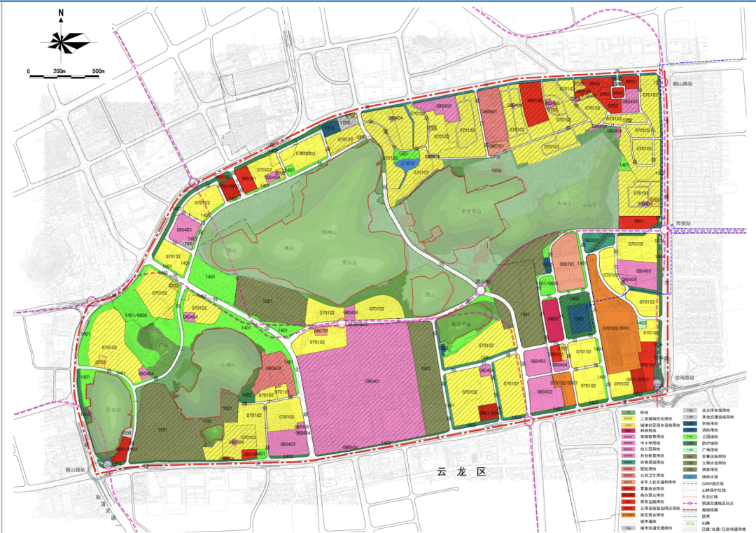Click the 0702 community service legend swatch
This screenshot has width=756, height=533.
pos(628,425)
